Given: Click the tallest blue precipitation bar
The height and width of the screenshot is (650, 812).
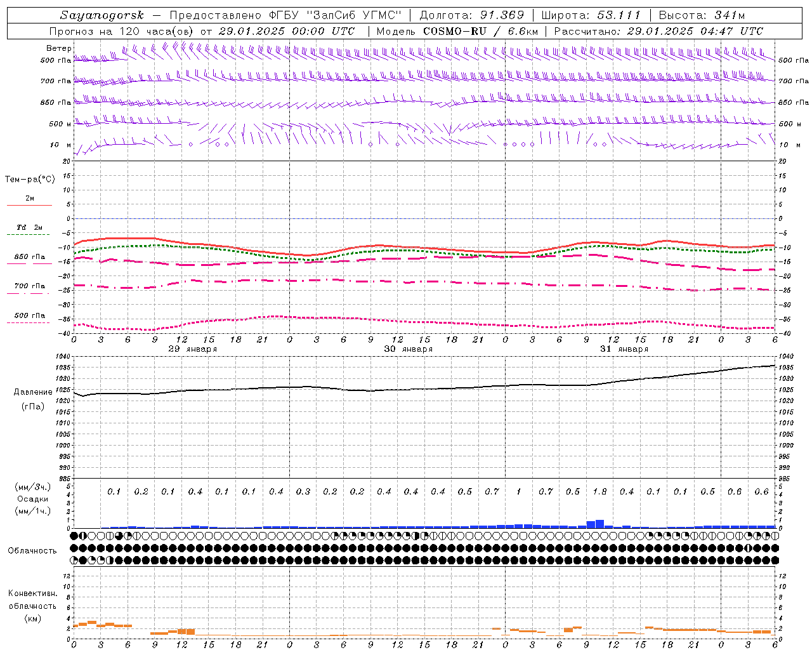Looking at the screenshot, I should pyautogui.click(x=599, y=524).
